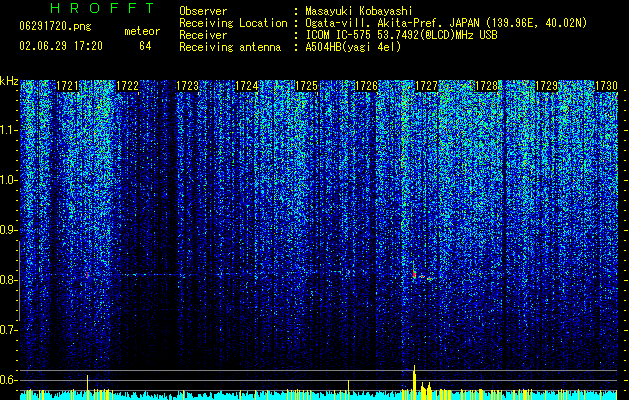Click the 1.0 frequency axis label

(x=9, y=180)
